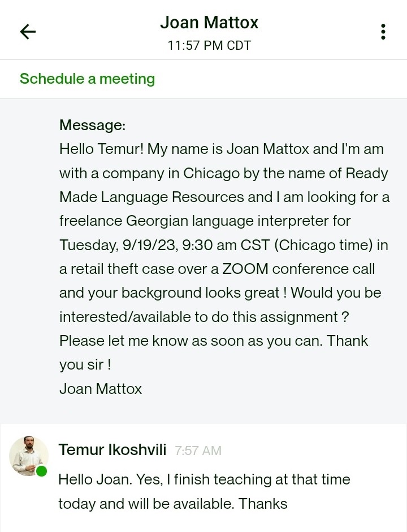The height and width of the screenshot is (532, 407).
Task: Click the line mentioning ZOOM conference call
Action: (x=217, y=269)
